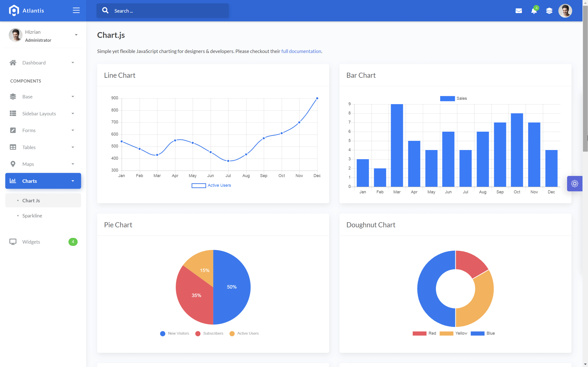Screen dimensions: 588x367
Task: Select the Chart Js submenu item
Action: click(31, 200)
